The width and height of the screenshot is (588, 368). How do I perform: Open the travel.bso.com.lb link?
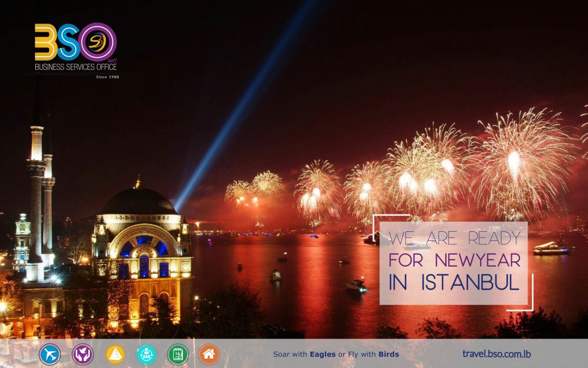point(497,354)
